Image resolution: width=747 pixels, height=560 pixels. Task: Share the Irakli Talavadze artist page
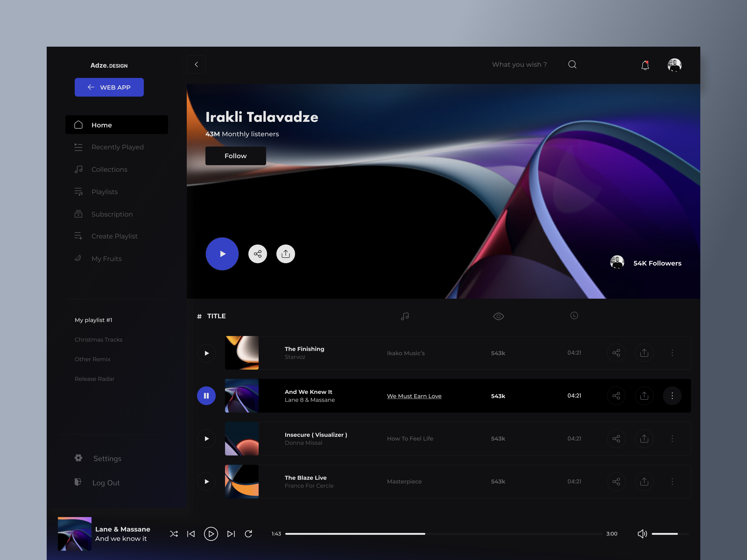pyautogui.click(x=258, y=253)
